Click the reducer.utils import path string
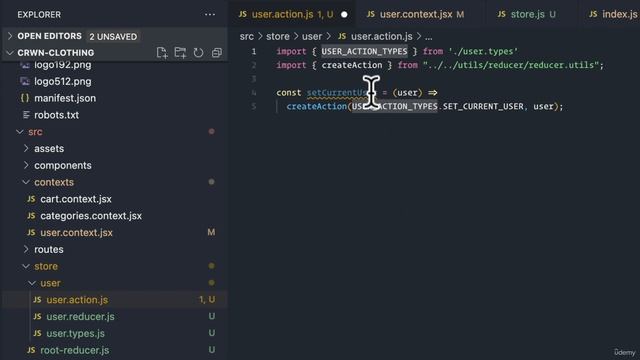640x360 pixels. coord(511,65)
